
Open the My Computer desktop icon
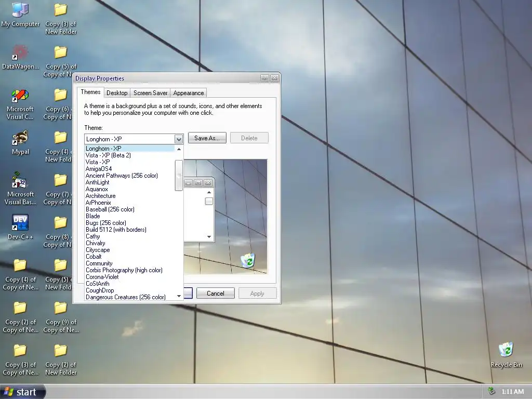click(x=20, y=15)
